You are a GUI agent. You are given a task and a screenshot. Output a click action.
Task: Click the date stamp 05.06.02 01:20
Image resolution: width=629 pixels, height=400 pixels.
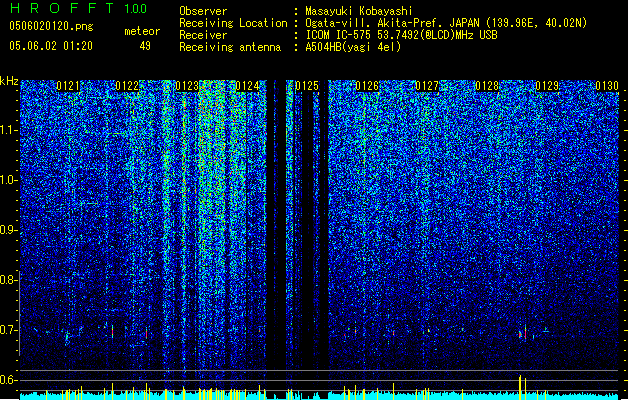click(51, 46)
